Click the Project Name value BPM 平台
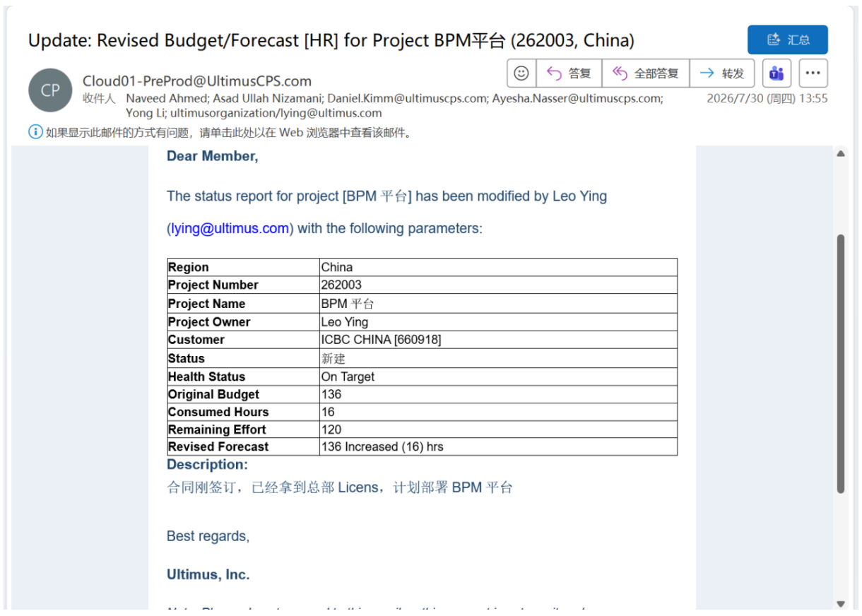 click(x=498, y=303)
